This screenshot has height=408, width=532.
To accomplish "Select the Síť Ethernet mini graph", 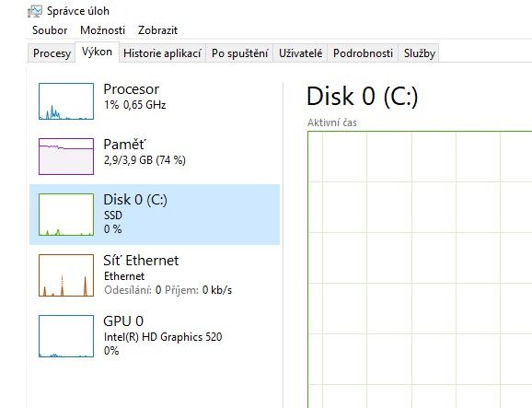I will coord(66,275).
